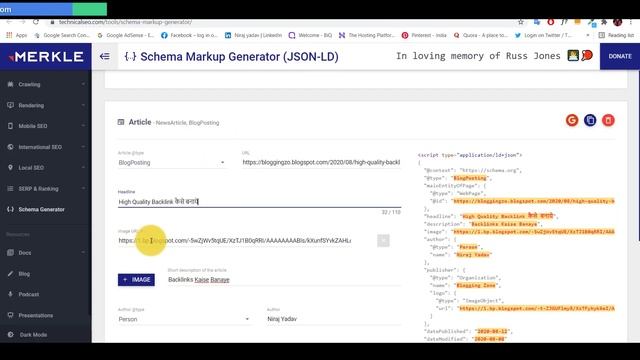Click the + IMAGE button
The width and height of the screenshot is (640, 360).
[136, 280]
